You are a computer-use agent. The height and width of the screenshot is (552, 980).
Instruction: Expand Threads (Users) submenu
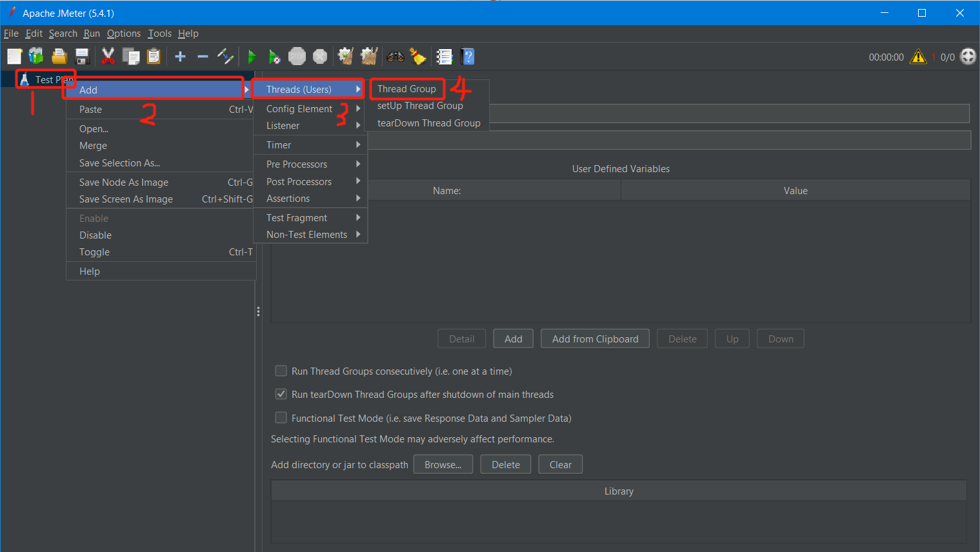point(310,89)
